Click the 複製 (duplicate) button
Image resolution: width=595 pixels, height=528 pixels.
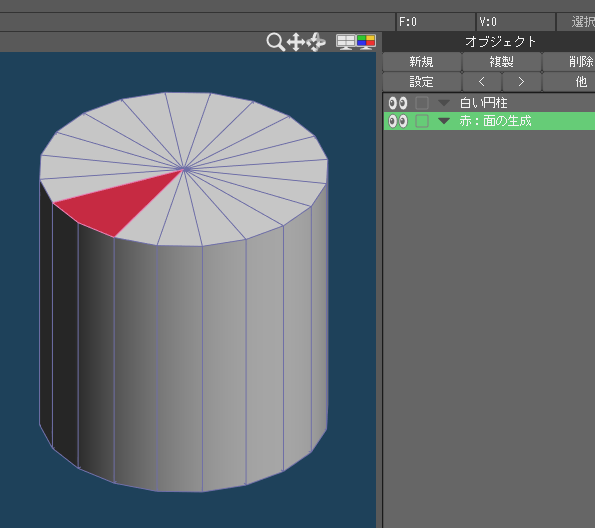502,61
